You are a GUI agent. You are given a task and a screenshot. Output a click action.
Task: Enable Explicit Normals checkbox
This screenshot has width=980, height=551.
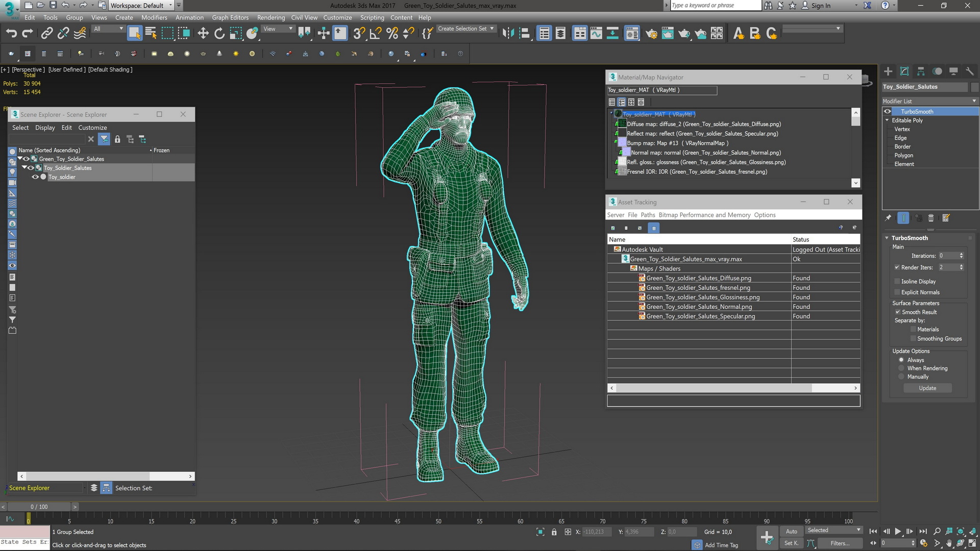click(x=897, y=292)
